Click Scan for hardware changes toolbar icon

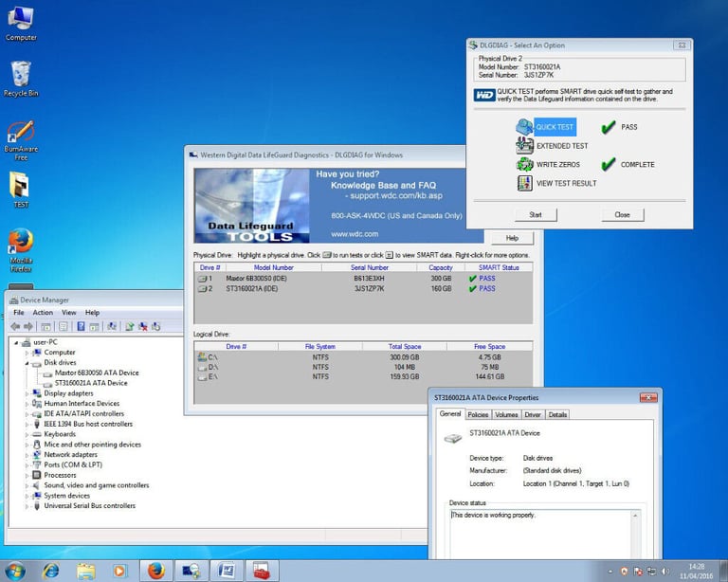pyautogui.click(x=112, y=326)
